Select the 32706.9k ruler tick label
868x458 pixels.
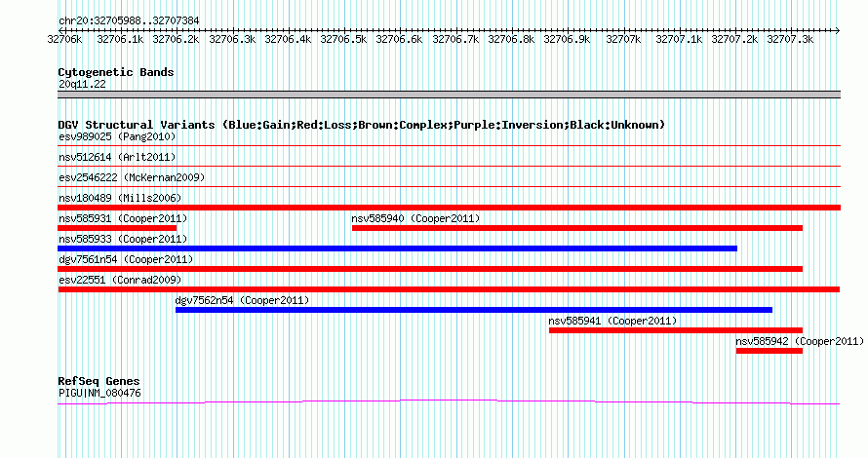pos(567,39)
